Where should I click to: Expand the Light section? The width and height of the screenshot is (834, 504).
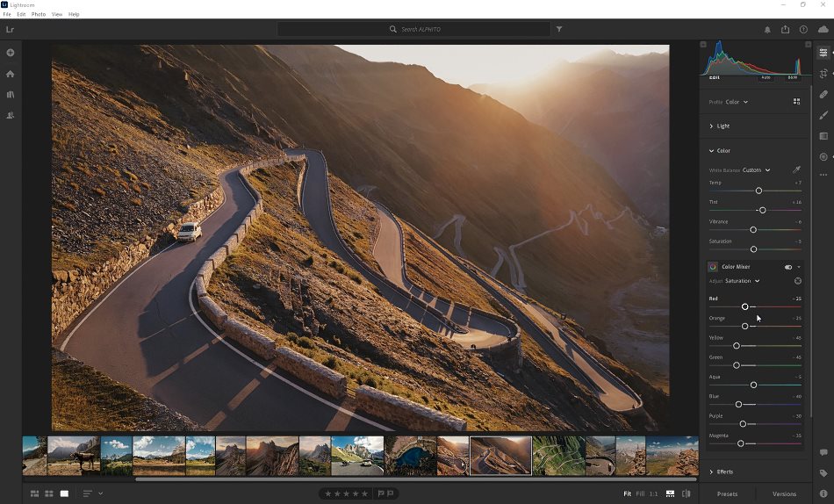[719, 126]
